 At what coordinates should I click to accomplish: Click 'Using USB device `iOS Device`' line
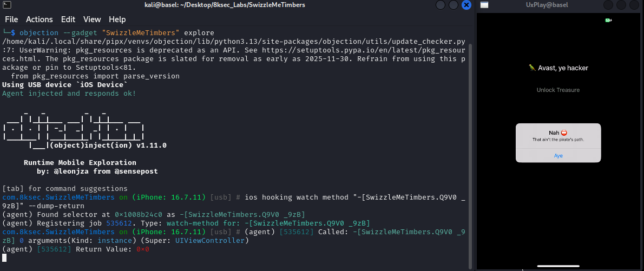65,84
